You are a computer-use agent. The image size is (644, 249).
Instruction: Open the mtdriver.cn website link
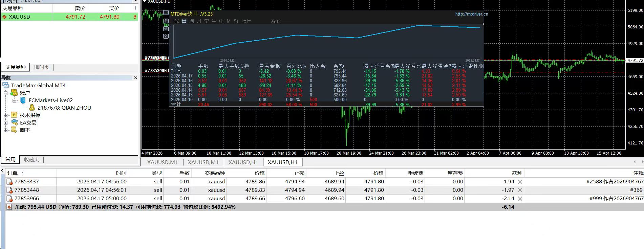[x=471, y=14]
